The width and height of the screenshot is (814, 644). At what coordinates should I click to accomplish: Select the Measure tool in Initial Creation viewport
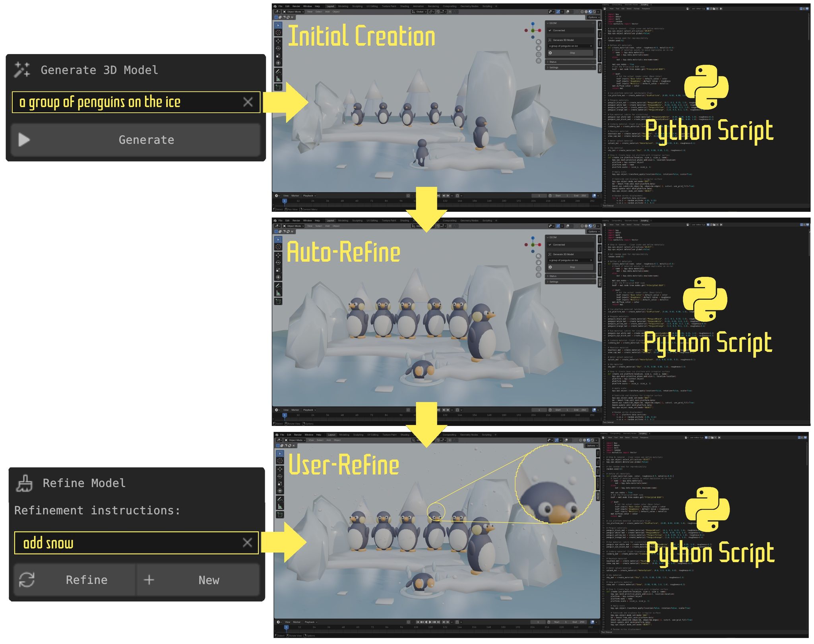278,79
